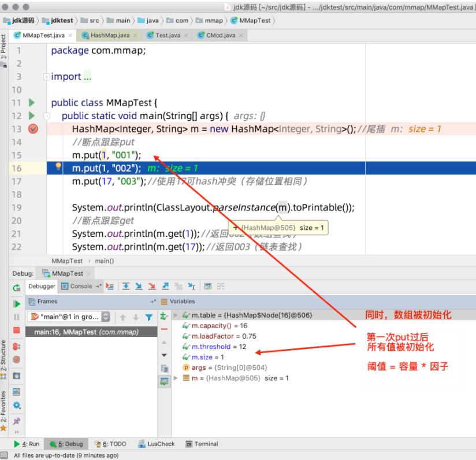
Task: Click New Watch plus icon
Action: (164, 316)
